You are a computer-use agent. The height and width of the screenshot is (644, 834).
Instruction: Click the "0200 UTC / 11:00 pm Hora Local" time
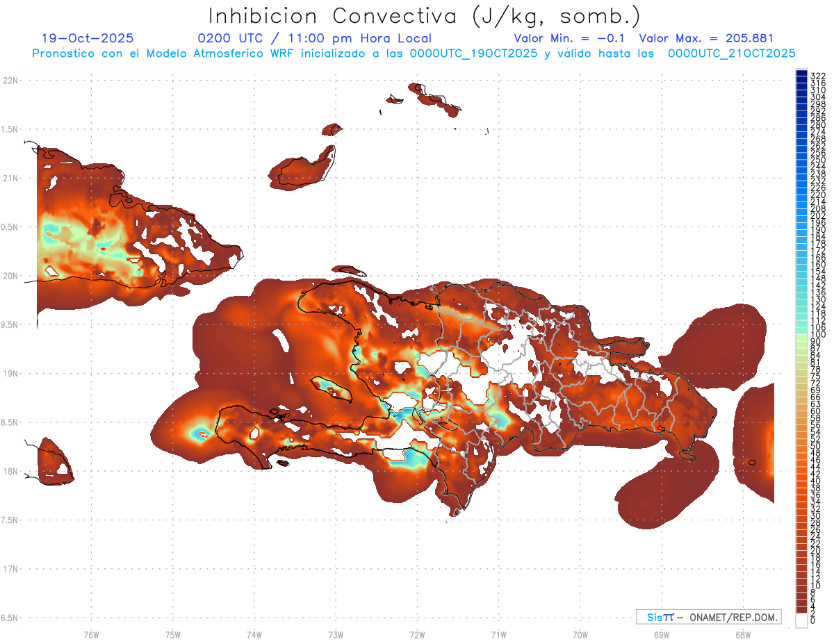pyautogui.click(x=315, y=39)
